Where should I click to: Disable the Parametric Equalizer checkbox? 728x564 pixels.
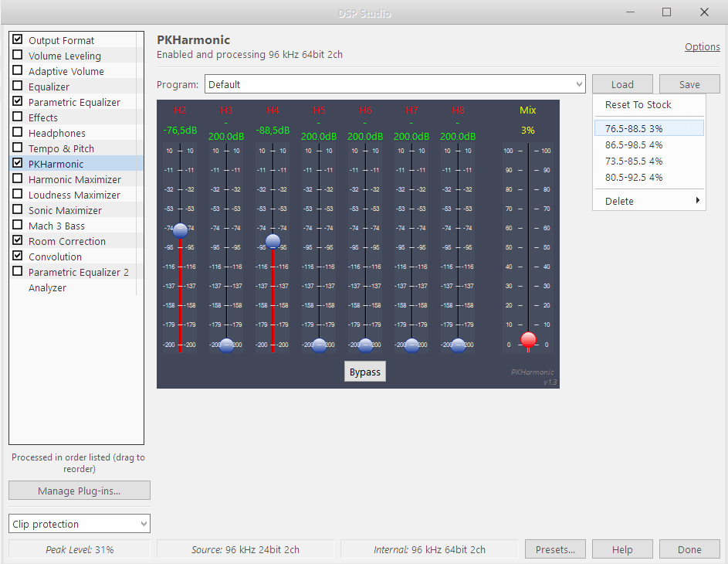18,101
